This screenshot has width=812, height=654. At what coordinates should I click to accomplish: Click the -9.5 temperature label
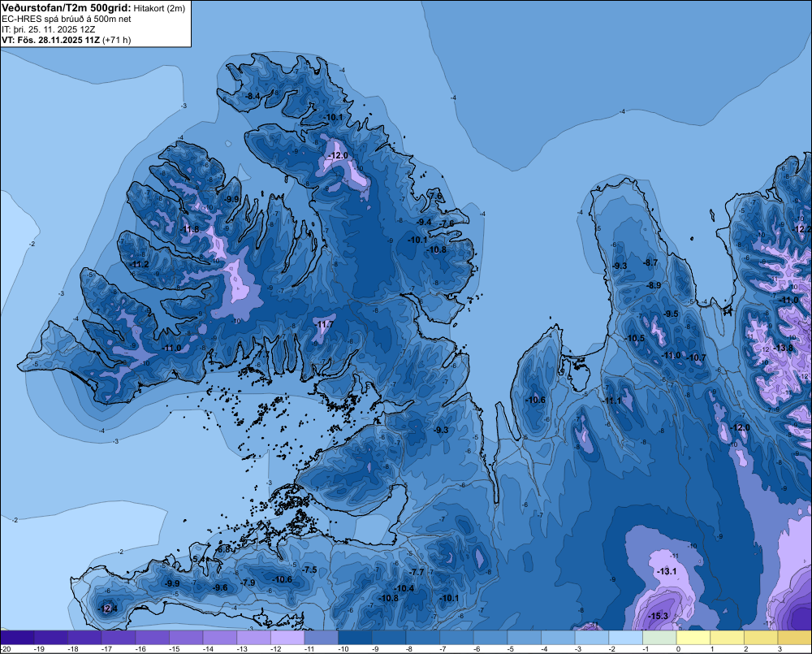pos(671,314)
